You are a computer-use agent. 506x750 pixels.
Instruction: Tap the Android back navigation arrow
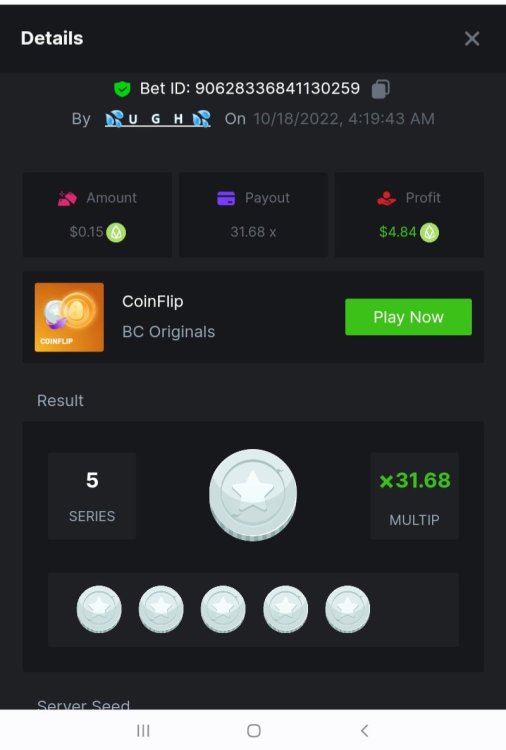[x=364, y=730]
